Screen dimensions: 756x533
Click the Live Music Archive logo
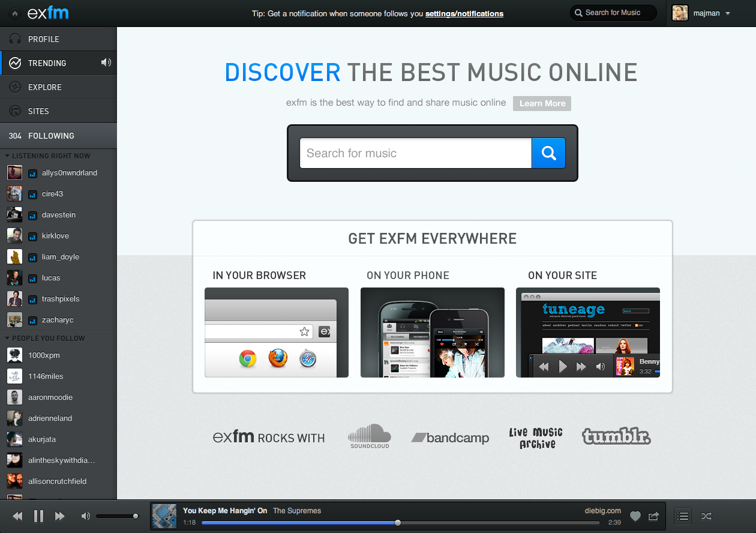pyautogui.click(x=536, y=438)
